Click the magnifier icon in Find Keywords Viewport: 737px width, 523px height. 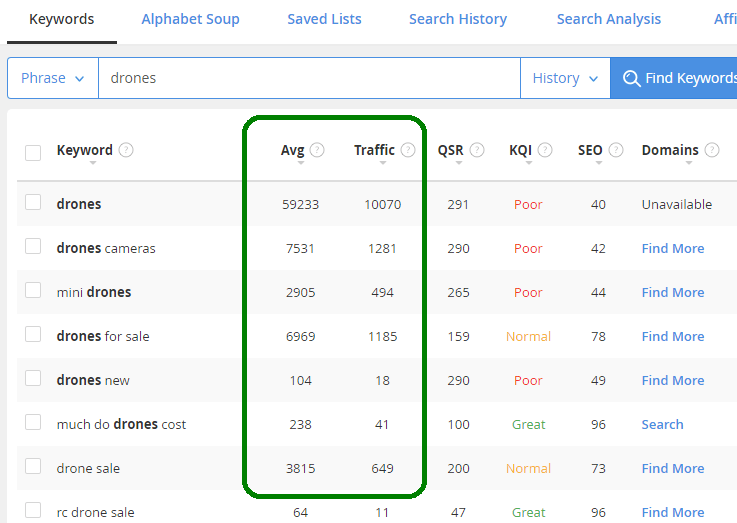pos(631,78)
